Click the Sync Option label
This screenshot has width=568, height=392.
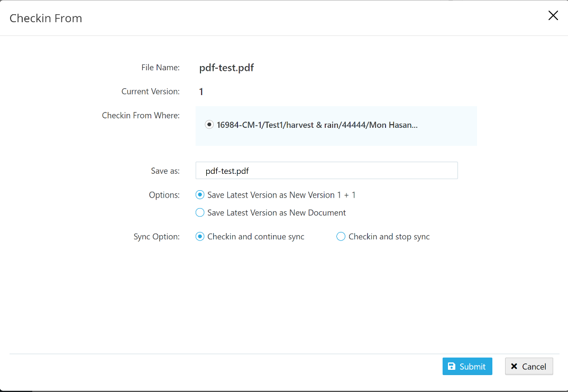point(157,237)
